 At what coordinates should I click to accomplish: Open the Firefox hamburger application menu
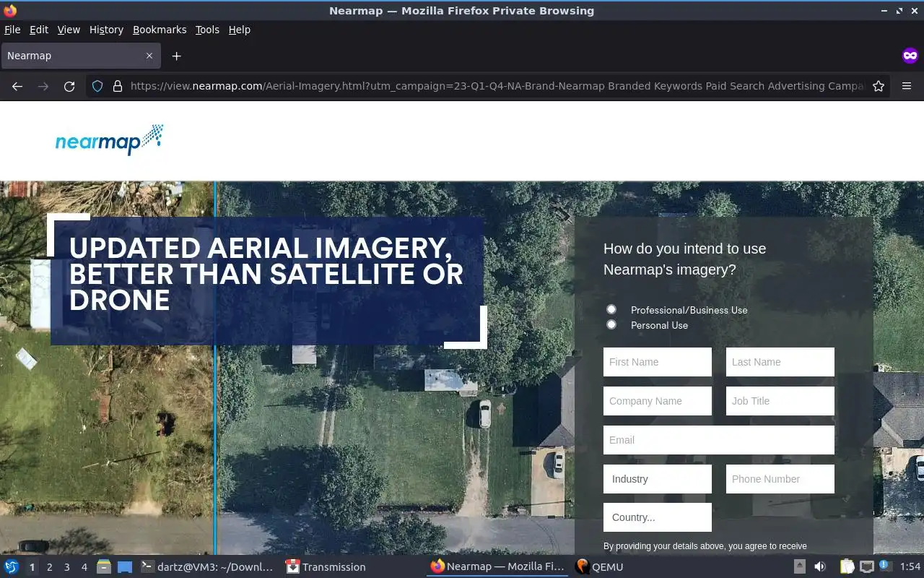point(907,86)
